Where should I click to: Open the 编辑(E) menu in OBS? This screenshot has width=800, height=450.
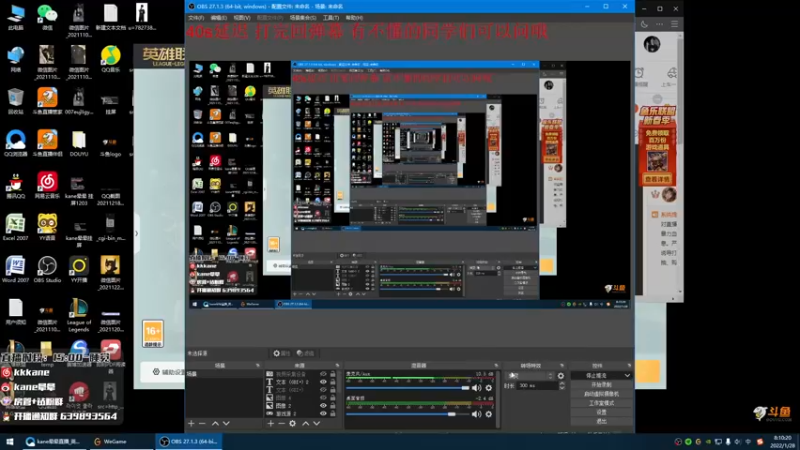tap(218, 18)
